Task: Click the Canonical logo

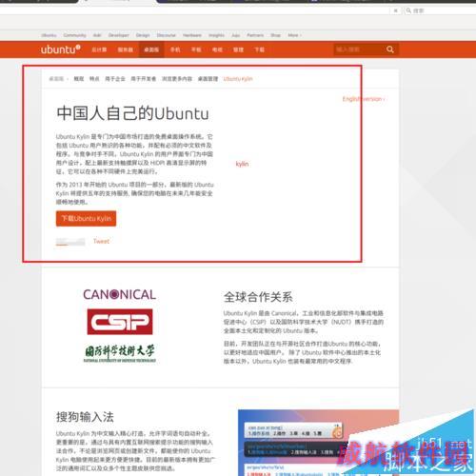Action: tap(120, 294)
